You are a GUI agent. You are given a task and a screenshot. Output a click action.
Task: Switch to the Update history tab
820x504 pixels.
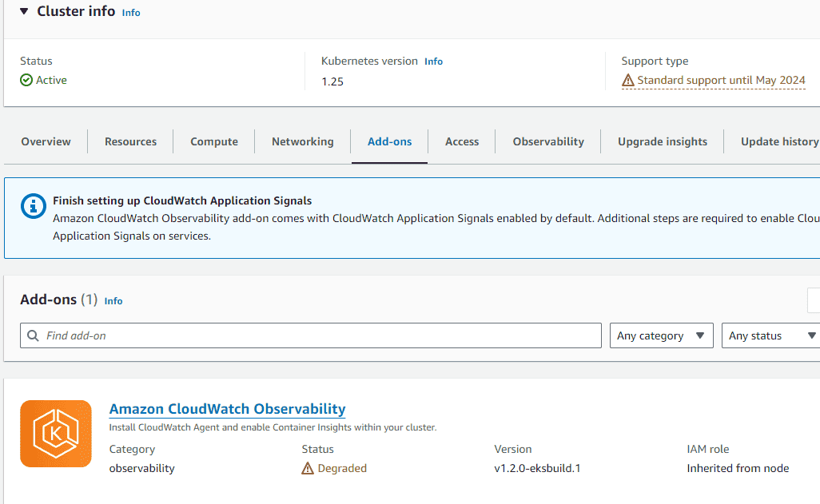point(779,141)
